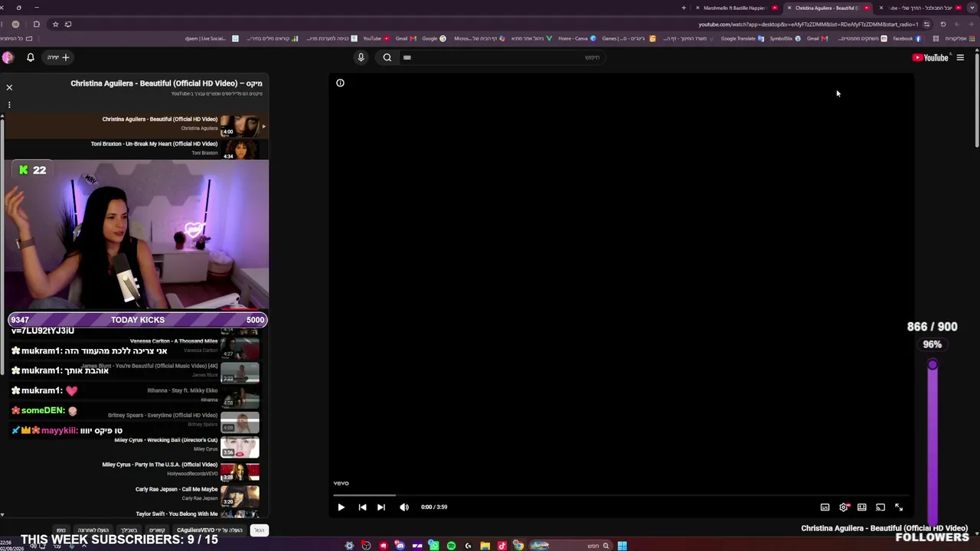980x551 pixels.
Task: Switch to the Marshmello ft Bastille Happier tab
Action: (737, 8)
